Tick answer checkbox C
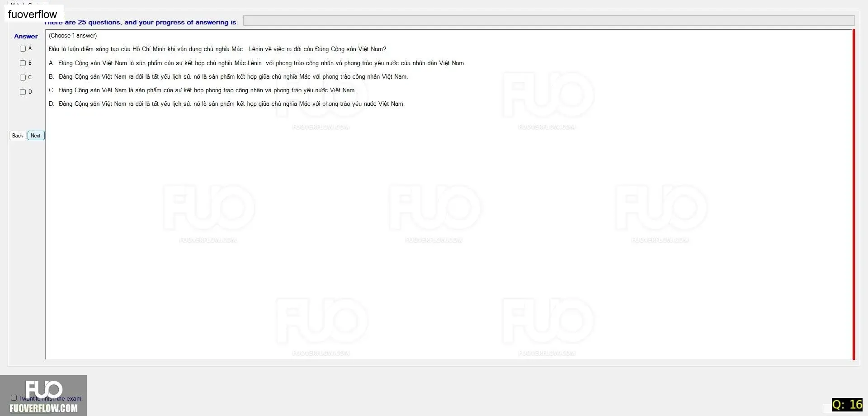 23,77
